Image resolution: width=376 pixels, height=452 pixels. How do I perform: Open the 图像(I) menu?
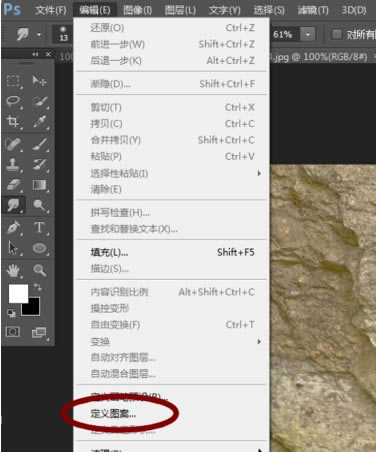click(x=137, y=10)
